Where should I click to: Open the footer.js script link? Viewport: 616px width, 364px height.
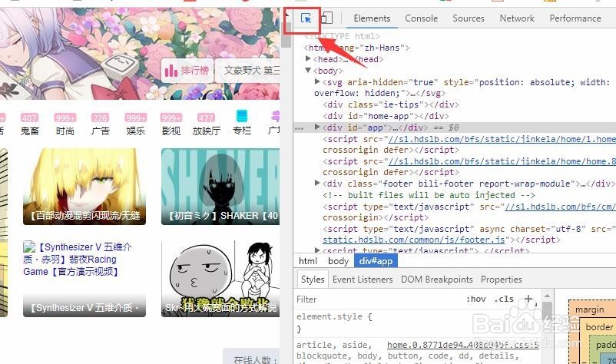414,240
